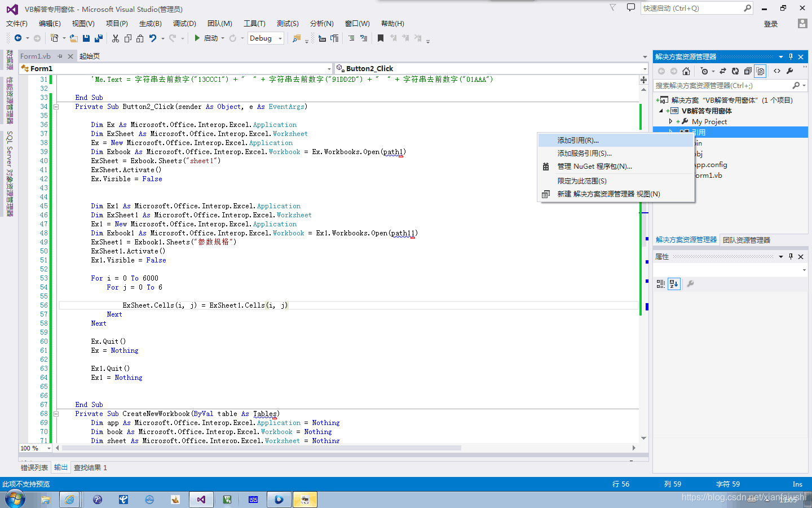Screen dimensions: 812x508
Task: Click the 登录 sign-in link
Action: (x=771, y=24)
